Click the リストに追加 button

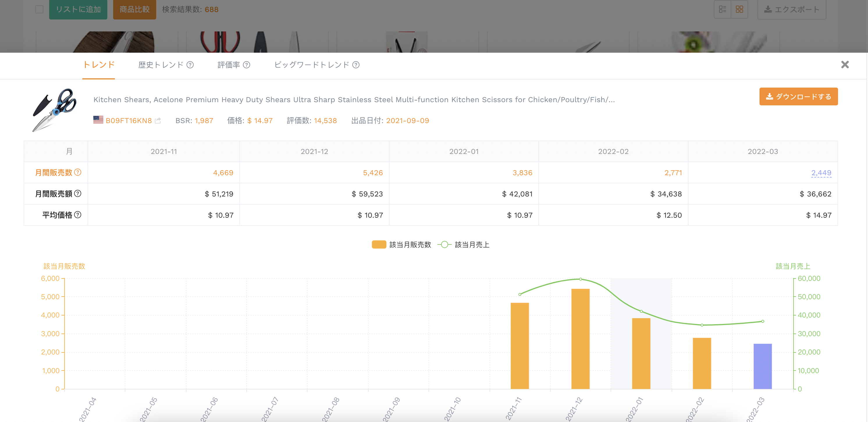(78, 9)
